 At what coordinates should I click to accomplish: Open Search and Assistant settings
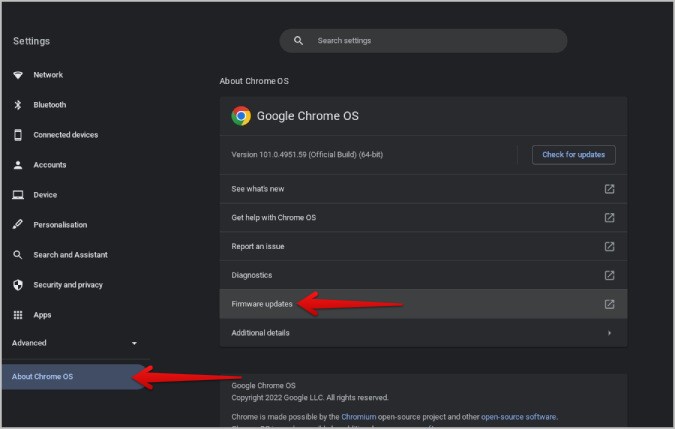[71, 255]
